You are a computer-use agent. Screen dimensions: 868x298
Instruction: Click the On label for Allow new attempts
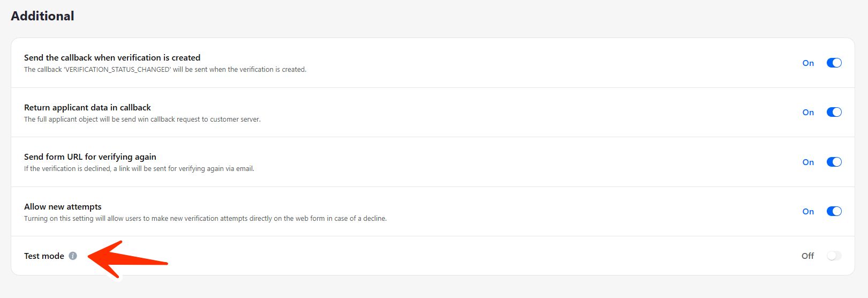(808, 212)
